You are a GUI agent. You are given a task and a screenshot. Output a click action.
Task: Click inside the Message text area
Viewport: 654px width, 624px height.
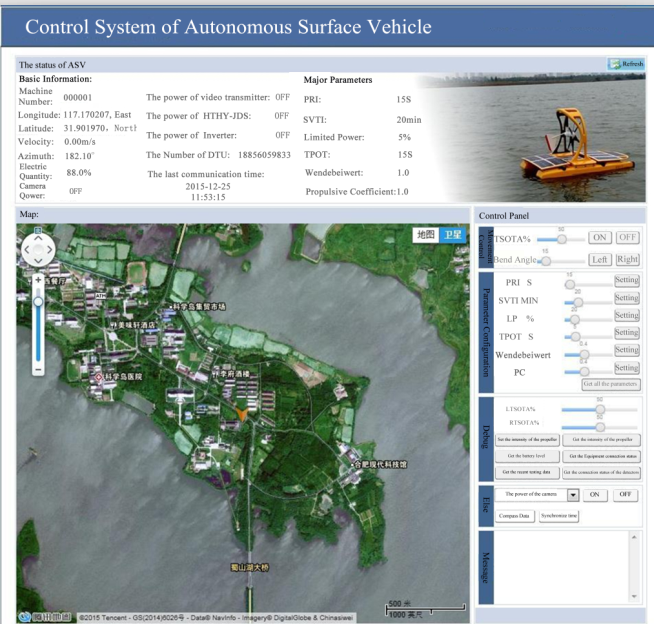(560, 565)
